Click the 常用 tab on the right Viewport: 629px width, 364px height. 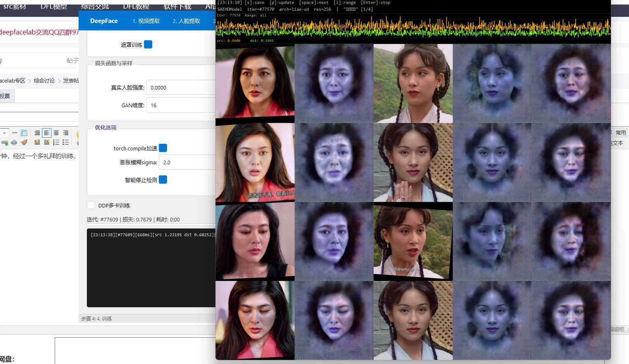pos(620,133)
